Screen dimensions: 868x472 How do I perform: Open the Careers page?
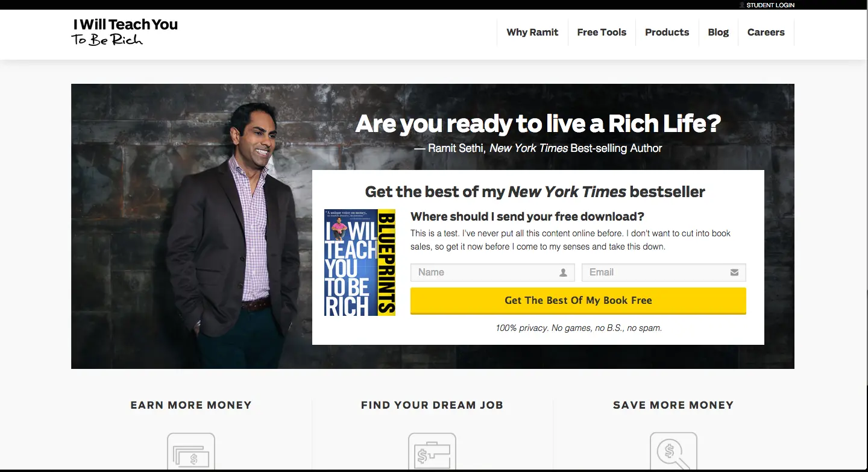click(766, 33)
